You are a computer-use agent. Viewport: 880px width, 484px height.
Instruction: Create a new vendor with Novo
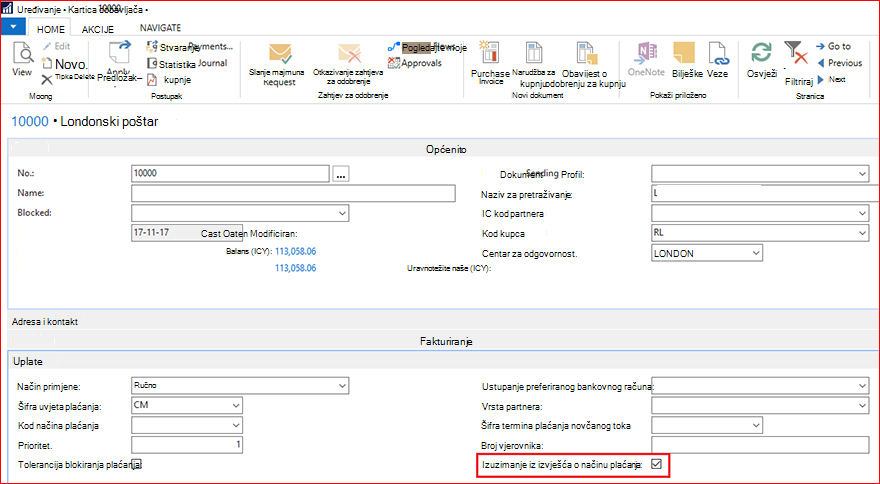(x=65, y=63)
